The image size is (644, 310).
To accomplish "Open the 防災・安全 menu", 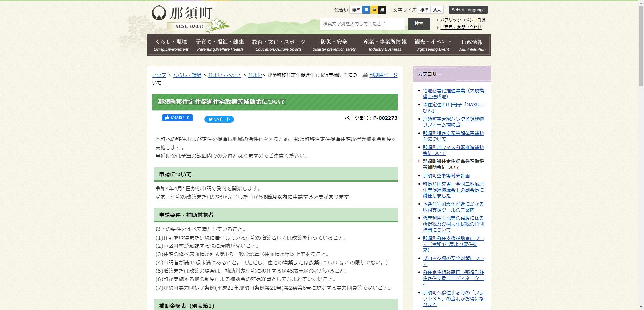I will point(334,45).
